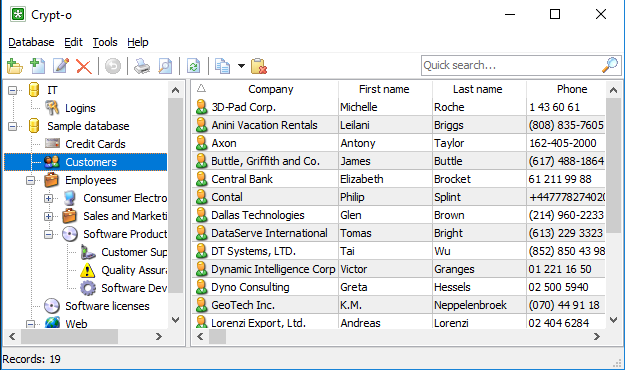
Task: Select the 3D-Pad Corp. record
Action: [399, 107]
